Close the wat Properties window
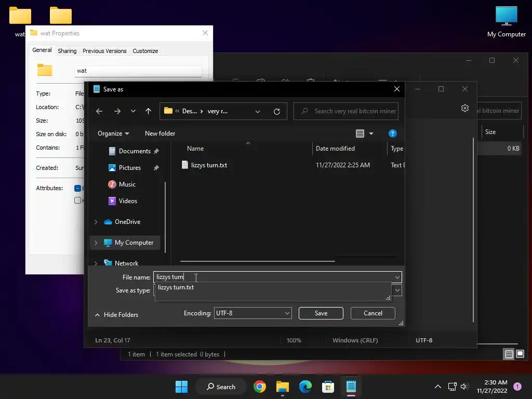 click(x=205, y=33)
